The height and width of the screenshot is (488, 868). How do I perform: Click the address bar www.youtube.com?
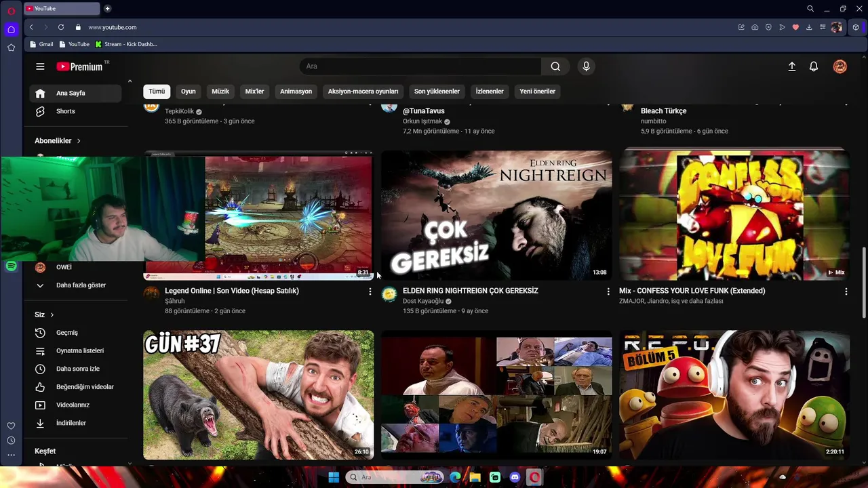(113, 27)
